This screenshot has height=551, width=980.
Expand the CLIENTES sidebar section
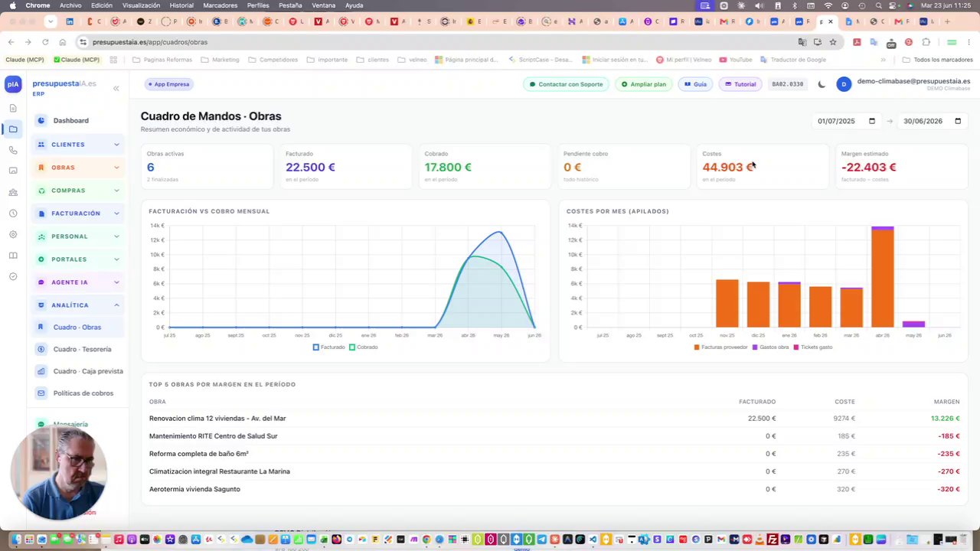[x=78, y=145]
